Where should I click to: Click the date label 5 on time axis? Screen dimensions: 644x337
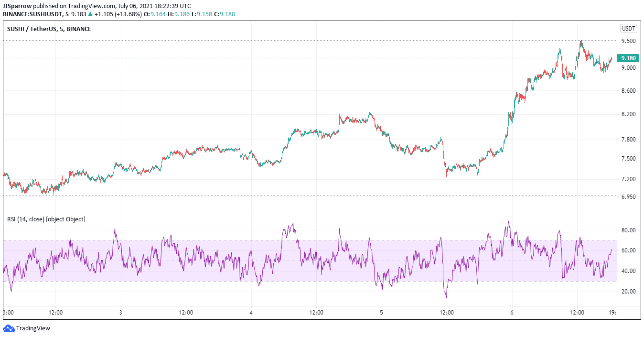point(381,313)
